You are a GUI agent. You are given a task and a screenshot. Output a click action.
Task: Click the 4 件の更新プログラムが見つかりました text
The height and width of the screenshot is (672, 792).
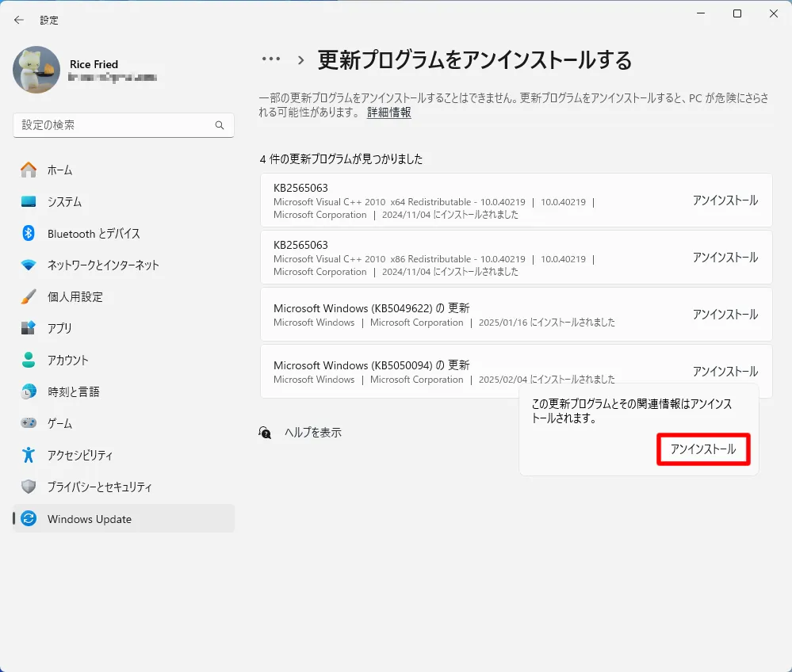pos(341,159)
